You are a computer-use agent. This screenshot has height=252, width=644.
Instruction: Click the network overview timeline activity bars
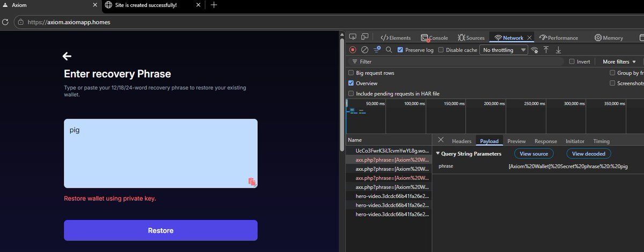(356, 111)
